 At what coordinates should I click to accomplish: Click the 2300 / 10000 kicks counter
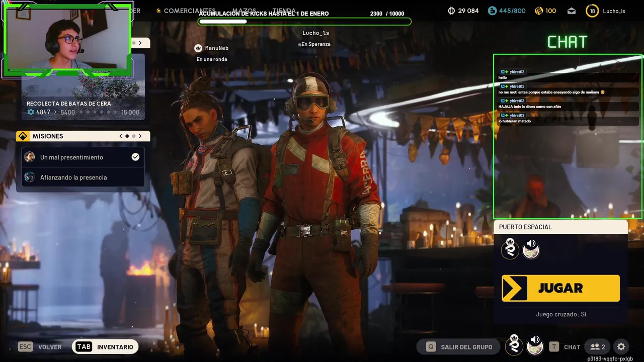pyautogui.click(x=387, y=14)
